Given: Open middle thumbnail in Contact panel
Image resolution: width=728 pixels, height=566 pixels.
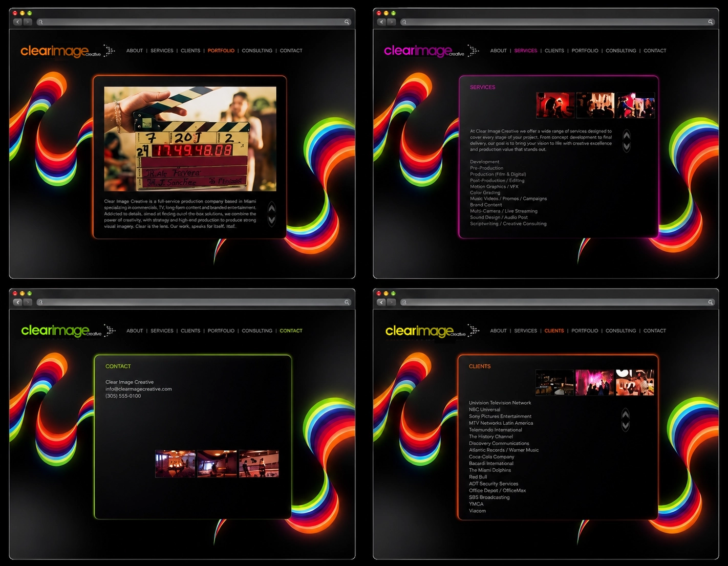Looking at the screenshot, I should 217,464.
